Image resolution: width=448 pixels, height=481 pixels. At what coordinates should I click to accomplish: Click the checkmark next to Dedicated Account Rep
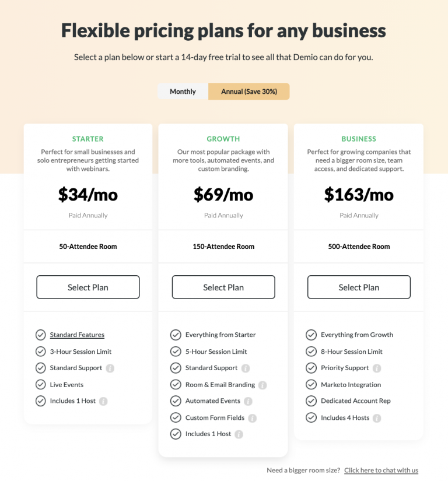[x=311, y=401]
